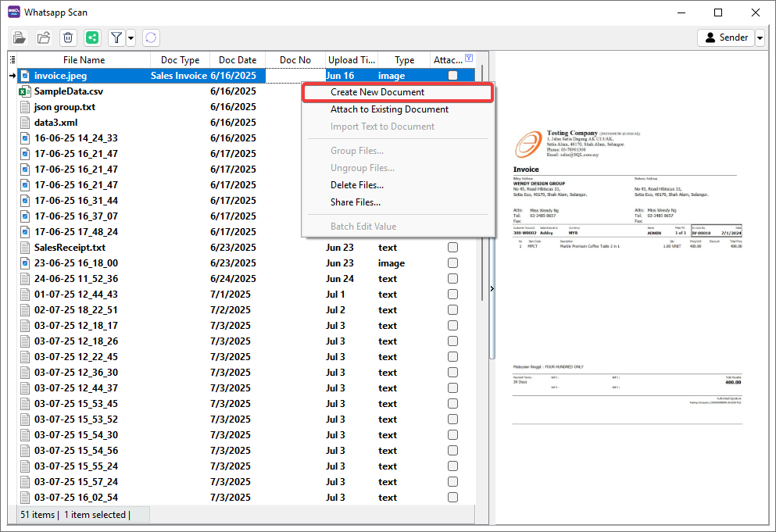This screenshot has height=532, width=776.
Task: Toggle the checkbox in the 24-06-25 11_52_36 row
Action: click(x=452, y=279)
